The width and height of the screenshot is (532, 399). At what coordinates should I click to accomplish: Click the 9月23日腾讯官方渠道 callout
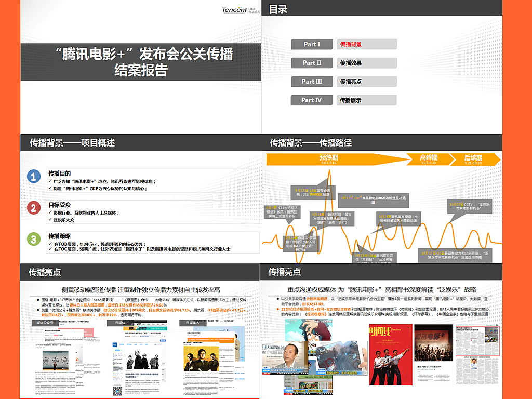tap(398, 219)
